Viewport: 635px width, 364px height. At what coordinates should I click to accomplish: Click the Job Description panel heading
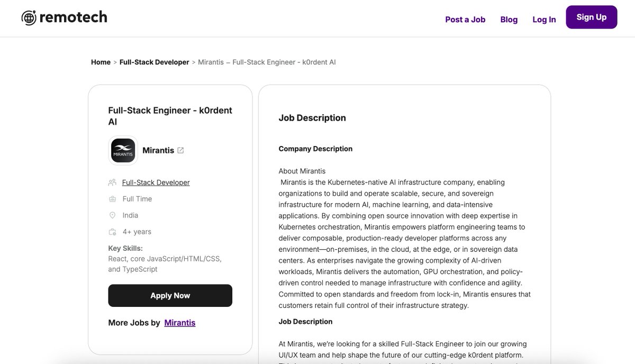[312, 118]
